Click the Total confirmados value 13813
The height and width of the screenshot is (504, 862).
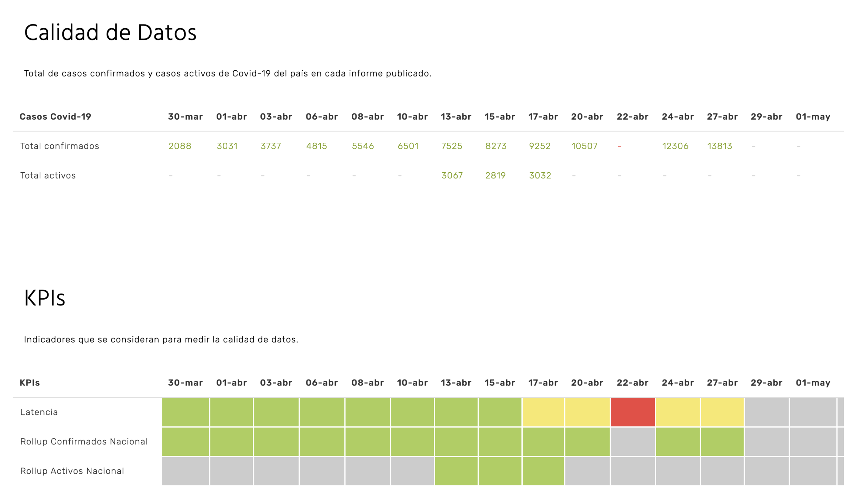[720, 146]
